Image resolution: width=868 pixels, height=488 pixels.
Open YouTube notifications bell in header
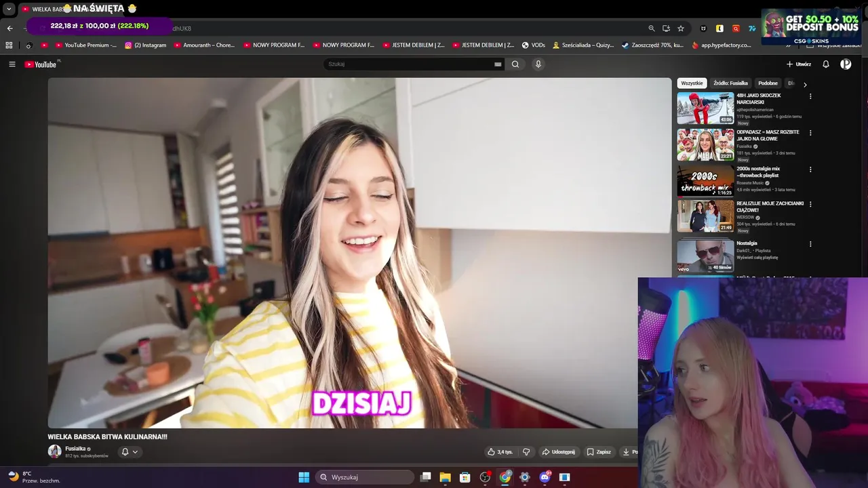826,64
